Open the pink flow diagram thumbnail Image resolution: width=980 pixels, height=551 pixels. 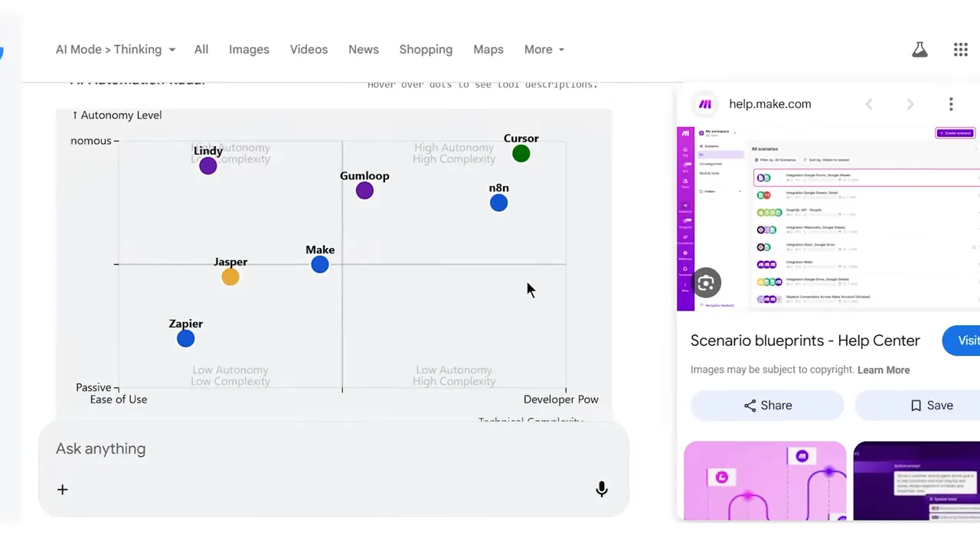765,481
